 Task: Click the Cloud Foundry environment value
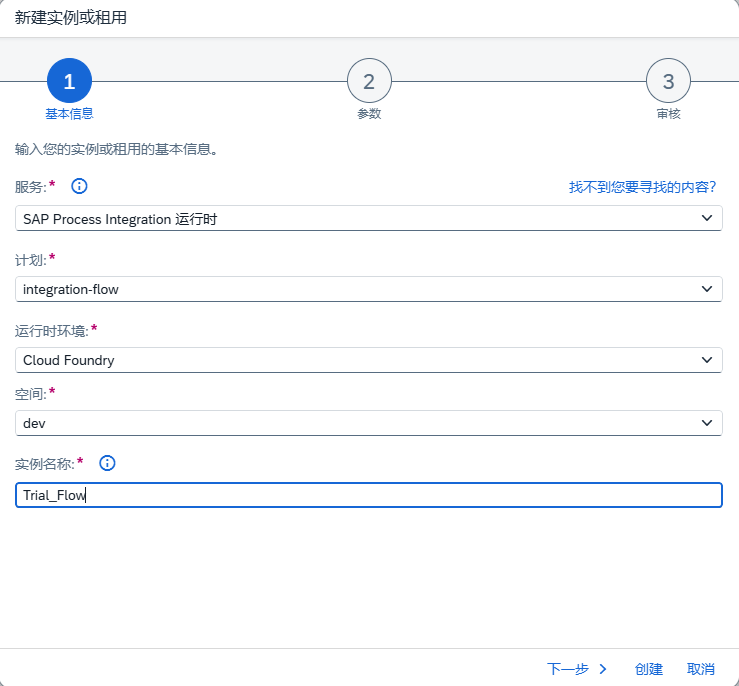(69, 361)
